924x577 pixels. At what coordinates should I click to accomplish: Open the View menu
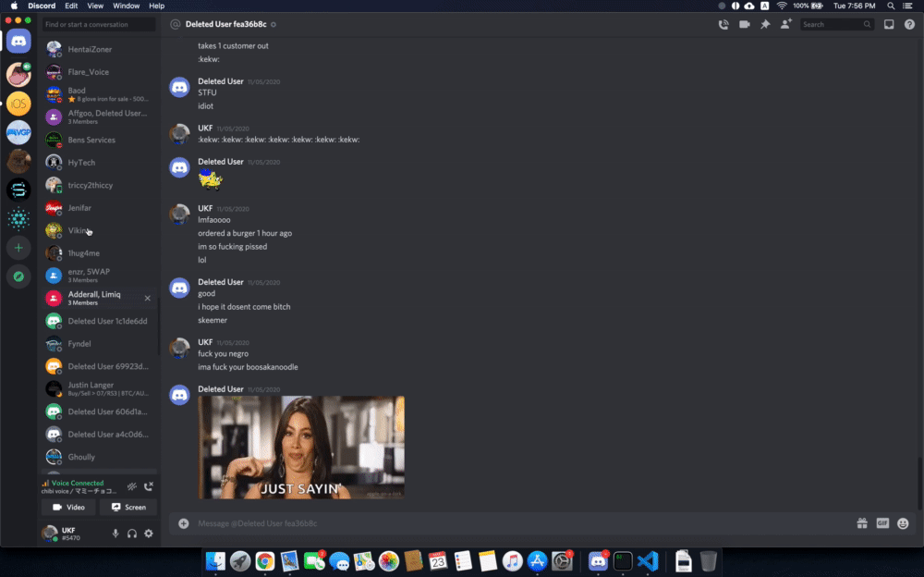tap(95, 6)
